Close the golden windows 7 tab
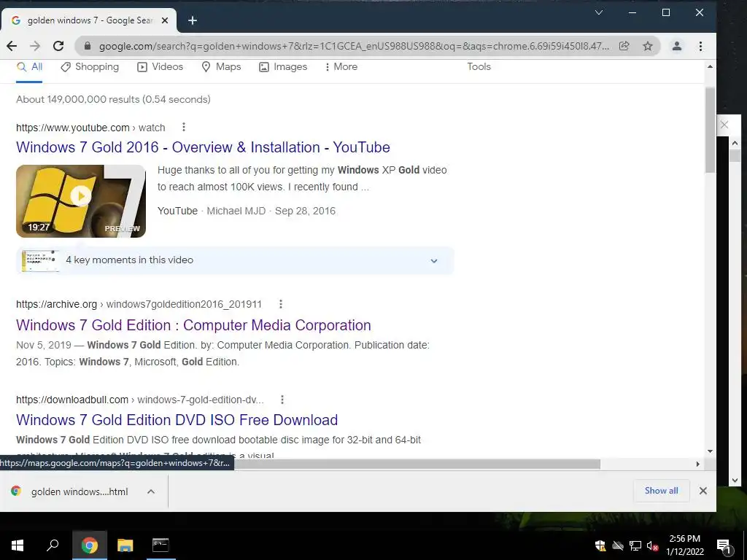Viewport: 747px width, 560px height. 165,20
